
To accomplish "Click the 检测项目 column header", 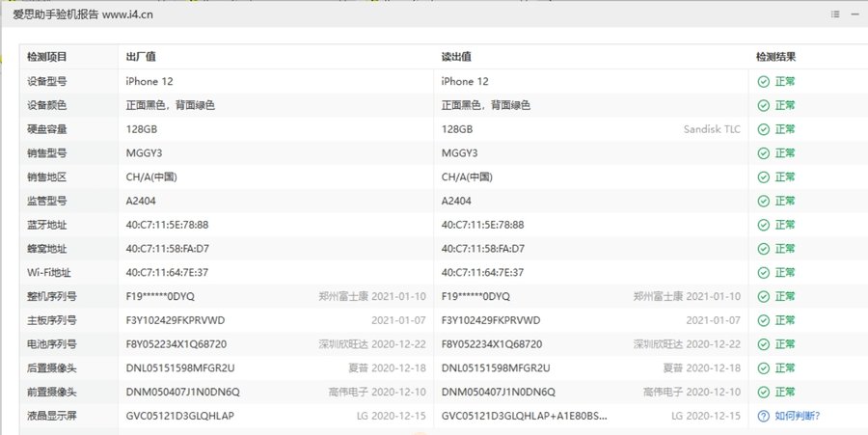I will pos(47,57).
